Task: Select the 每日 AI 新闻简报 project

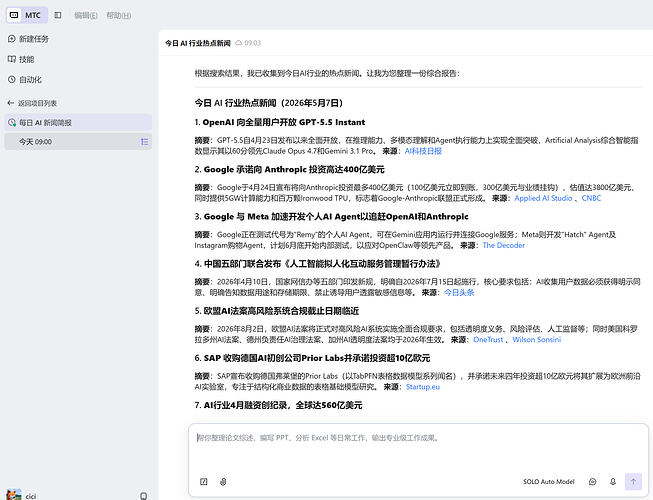Action: (x=78, y=122)
